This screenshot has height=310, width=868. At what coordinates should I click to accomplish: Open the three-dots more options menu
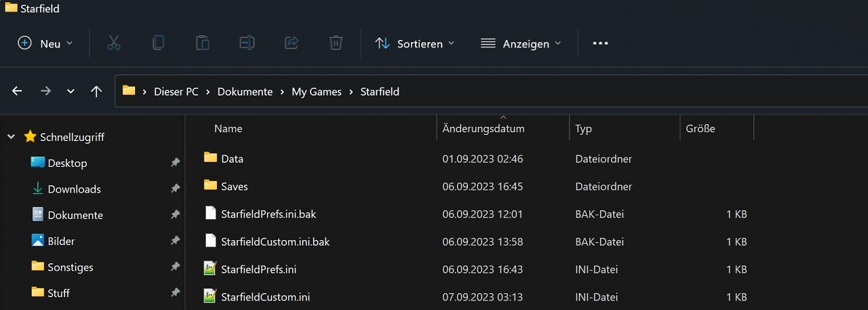click(x=600, y=43)
